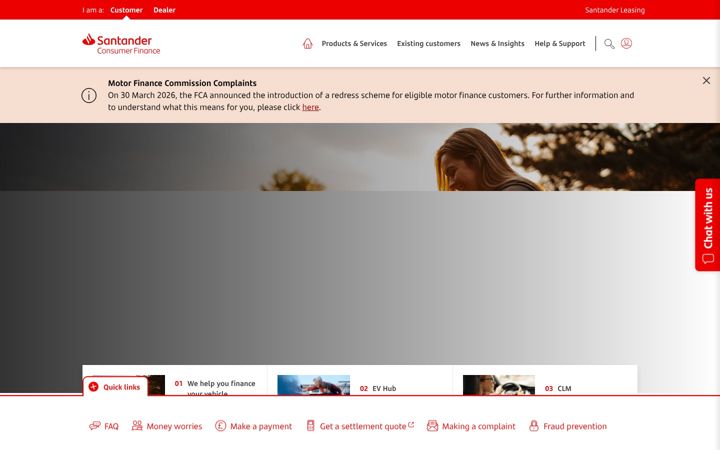The width and height of the screenshot is (720, 450).
Task: Select slide 03 CLM
Action: pyautogui.click(x=558, y=388)
